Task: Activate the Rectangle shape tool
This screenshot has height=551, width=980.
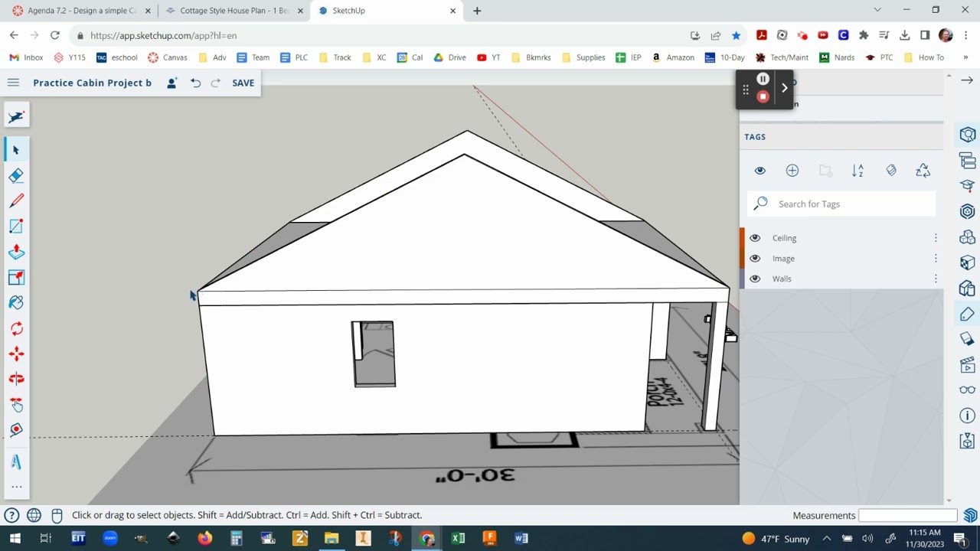Action: point(16,227)
